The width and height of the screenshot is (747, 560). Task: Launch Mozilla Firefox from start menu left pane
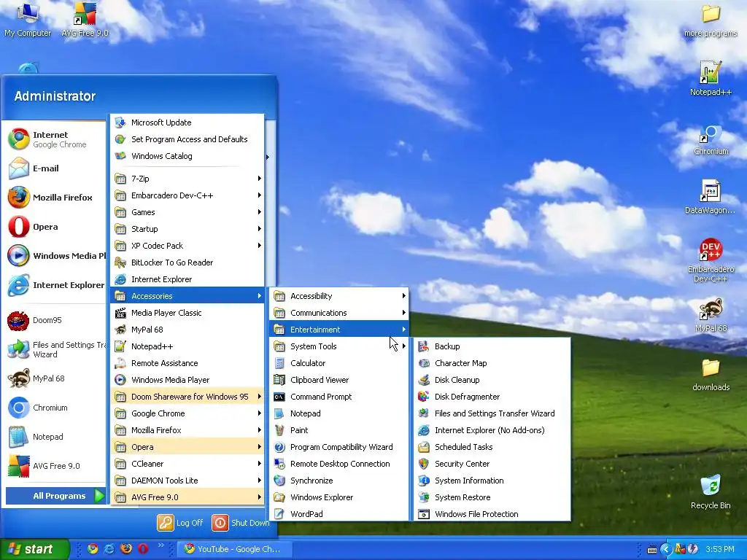click(55, 198)
